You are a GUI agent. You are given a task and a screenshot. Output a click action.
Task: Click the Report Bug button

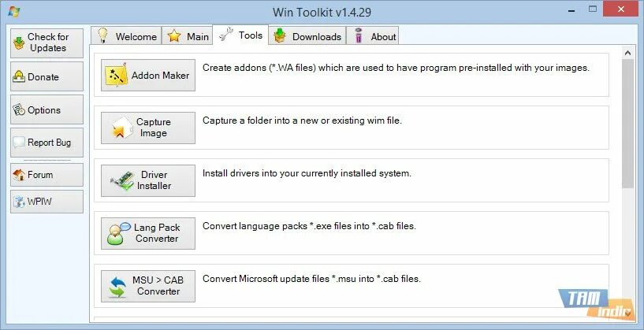(x=47, y=143)
